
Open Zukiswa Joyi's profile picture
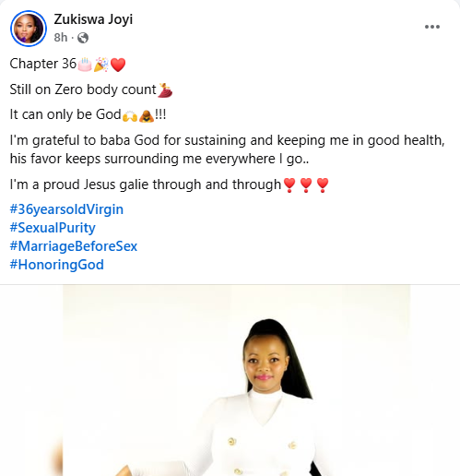(29, 29)
